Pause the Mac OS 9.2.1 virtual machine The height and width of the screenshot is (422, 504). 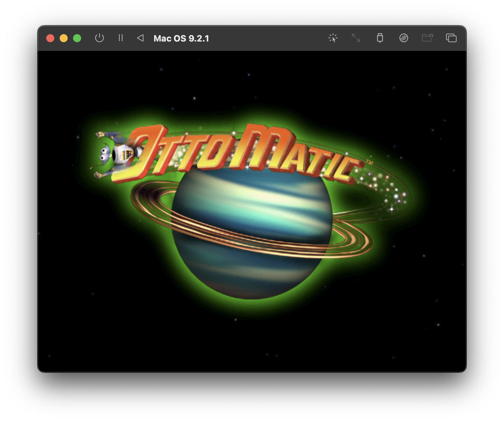(121, 38)
